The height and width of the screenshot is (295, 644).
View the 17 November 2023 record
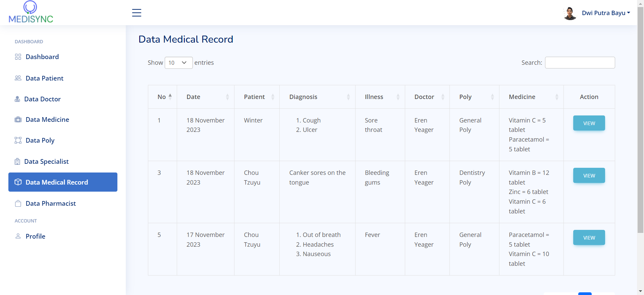click(589, 238)
